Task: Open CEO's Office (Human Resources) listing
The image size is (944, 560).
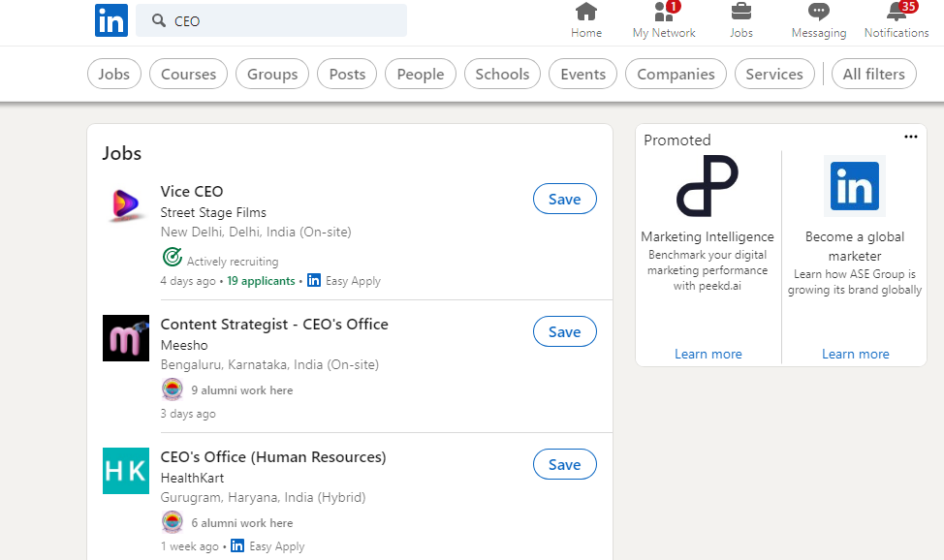Action: 272,457
